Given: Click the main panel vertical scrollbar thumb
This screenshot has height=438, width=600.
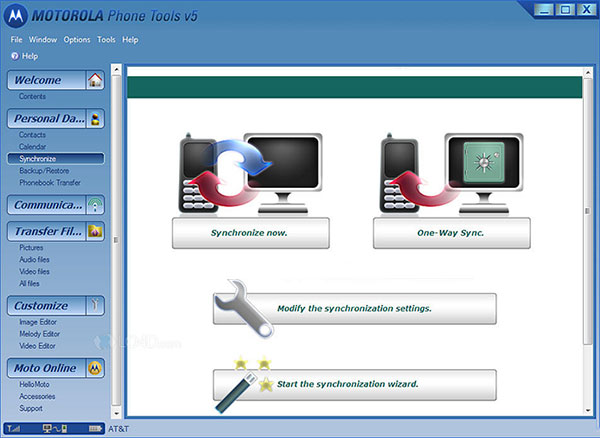Looking at the screenshot, I should pos(588,211).
